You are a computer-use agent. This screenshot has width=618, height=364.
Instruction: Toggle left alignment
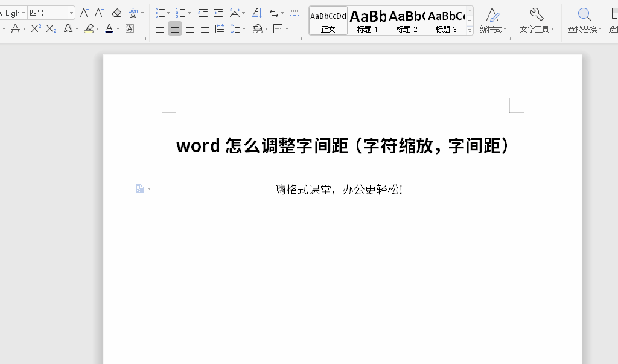(x=160, y=28)
